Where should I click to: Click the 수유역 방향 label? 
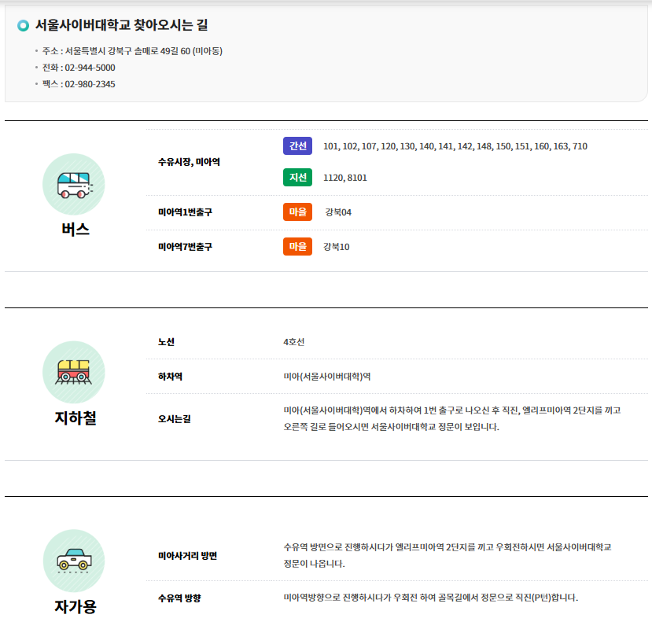point(179,598)
